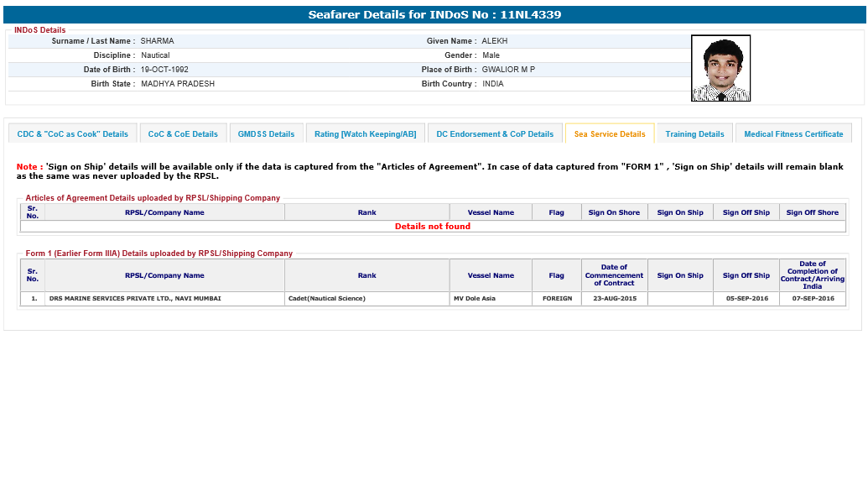Open Medical Fitness Certificate tab
This screenshot has height=502, width=868.
tap(793, 133)
